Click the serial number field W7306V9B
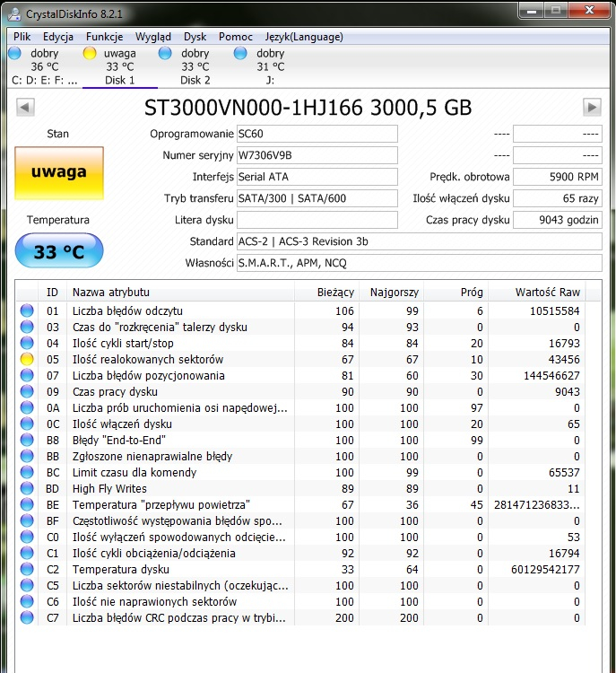The width and height of the screenshot is (616, 673). coord(317,155)
